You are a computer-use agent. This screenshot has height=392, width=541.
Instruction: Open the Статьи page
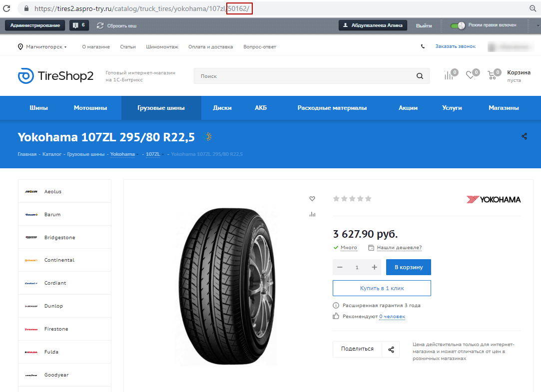[128, 46]
